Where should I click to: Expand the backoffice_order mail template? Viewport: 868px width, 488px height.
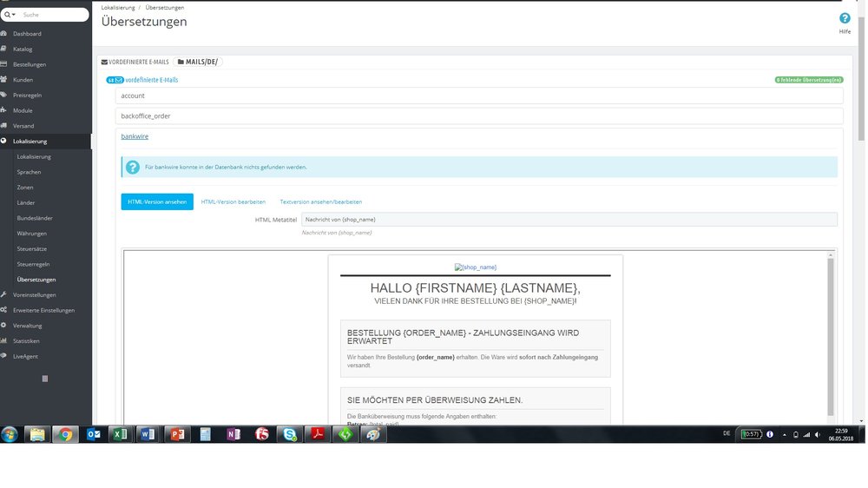479,116
